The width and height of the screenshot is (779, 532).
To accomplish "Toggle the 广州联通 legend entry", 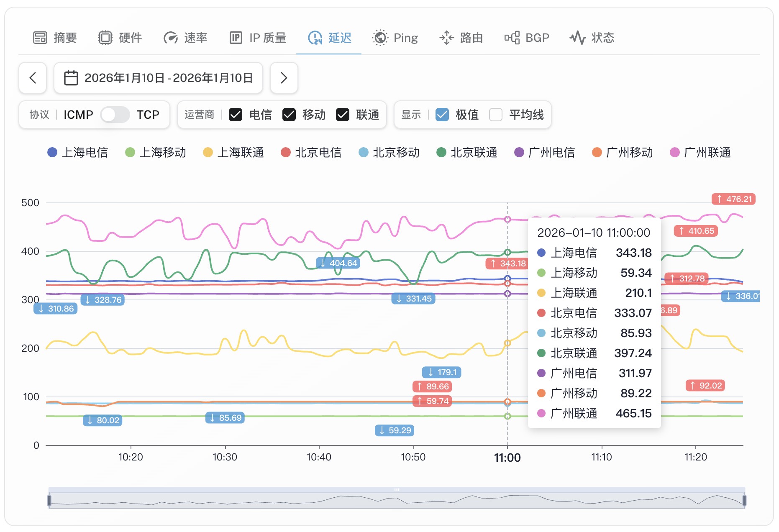I will tap(700, 152).
